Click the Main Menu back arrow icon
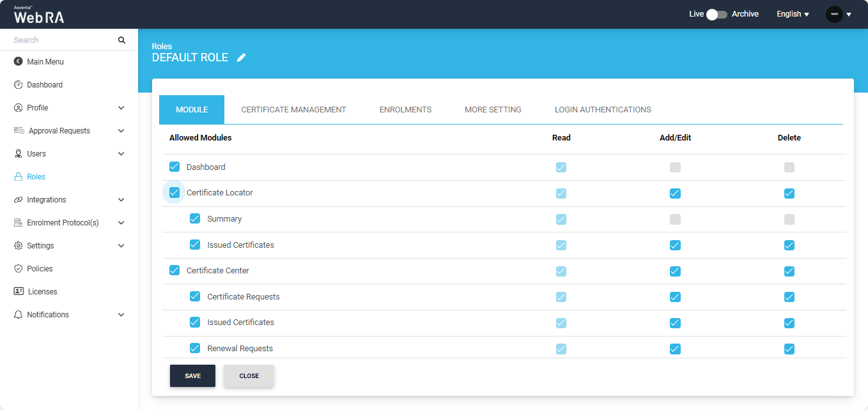 [18, 62]
